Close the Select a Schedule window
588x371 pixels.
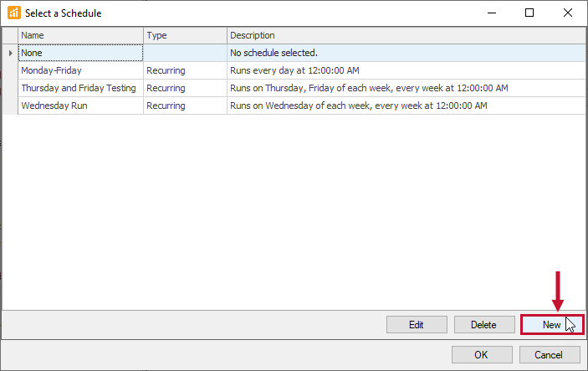[568, 13]
